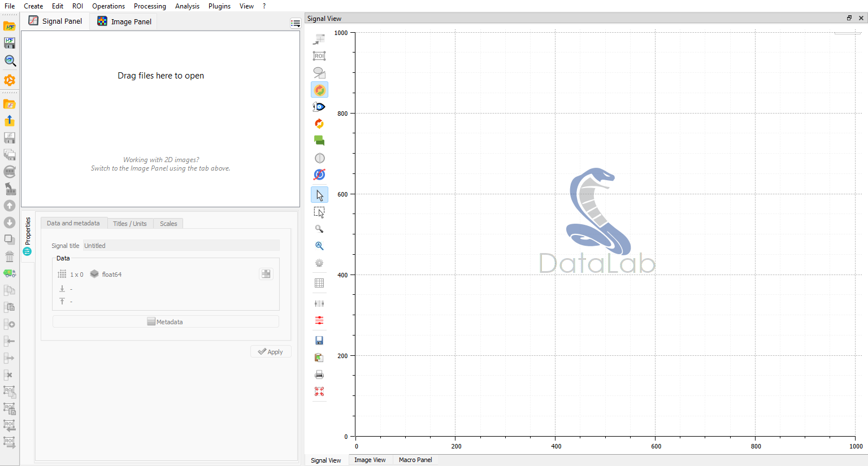
Task: Click the move down arrow icon
Action: [10, 223]
